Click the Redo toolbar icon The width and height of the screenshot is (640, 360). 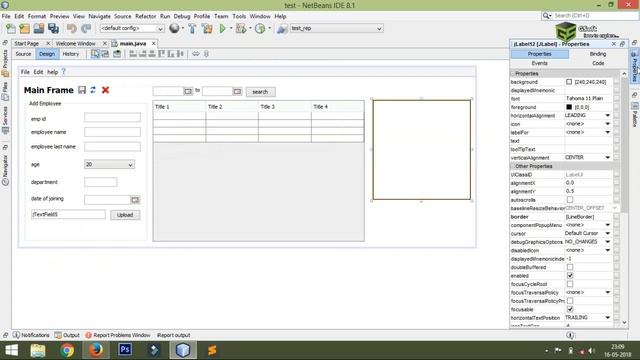[86, 29]
